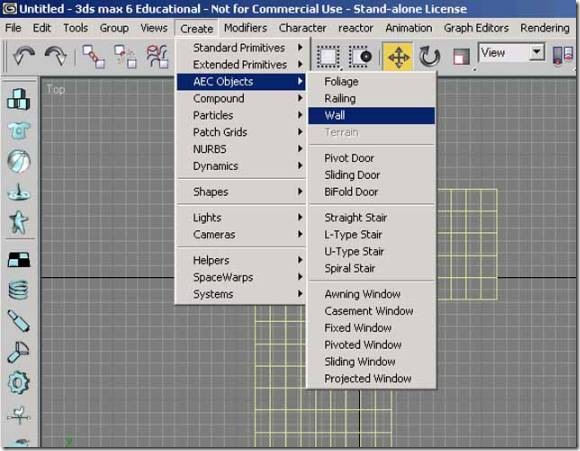Expand the Shapes submenu
The width and height of the screenshot is (580, 451).
click(241, 192)
